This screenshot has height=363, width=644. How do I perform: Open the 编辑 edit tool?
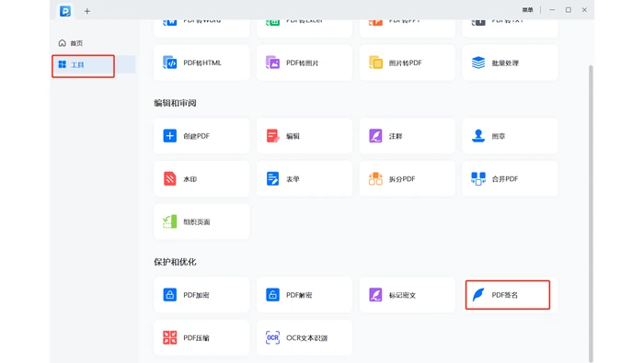pyautogui.click(x=305, y=136)
